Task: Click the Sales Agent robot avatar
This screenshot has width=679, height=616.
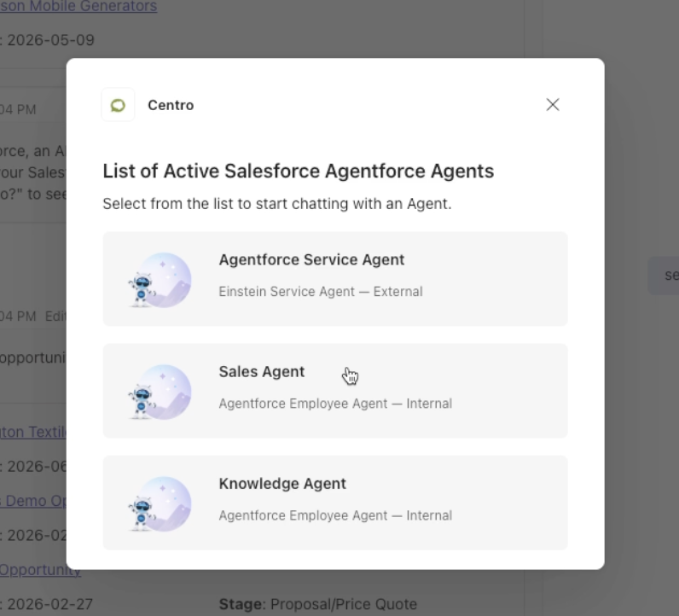Action: (160, 392)
